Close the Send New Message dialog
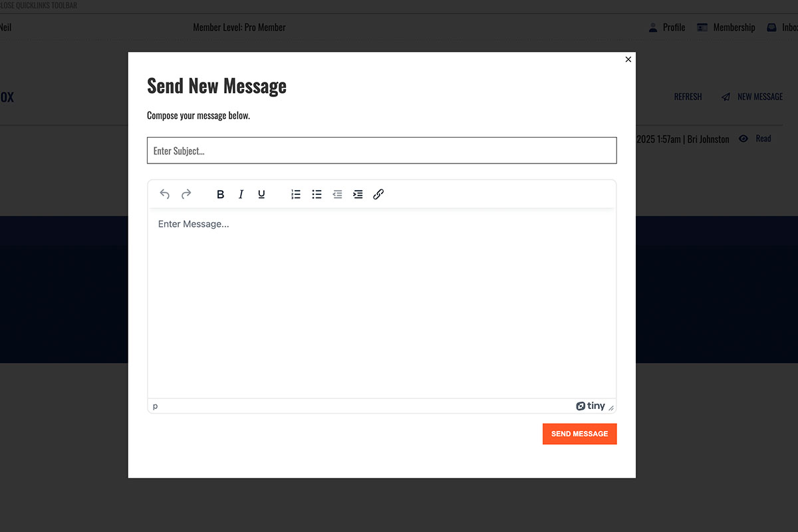The image size is (798, 532). (x=628, y=59)
